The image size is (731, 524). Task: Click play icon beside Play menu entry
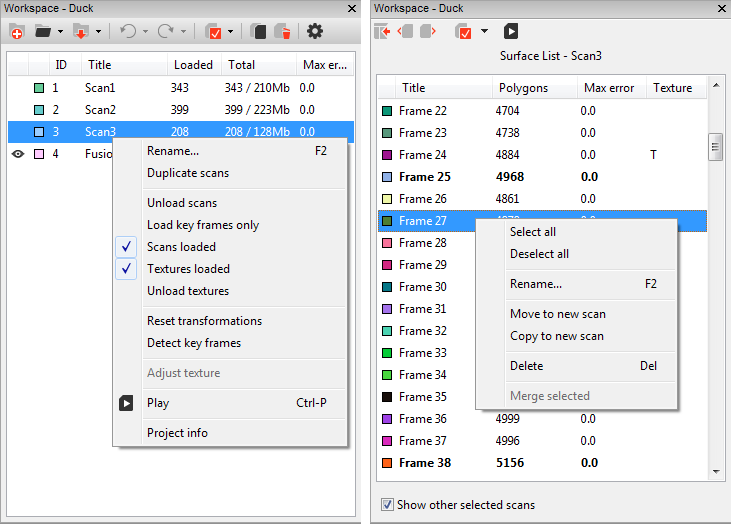pos(126,403)
